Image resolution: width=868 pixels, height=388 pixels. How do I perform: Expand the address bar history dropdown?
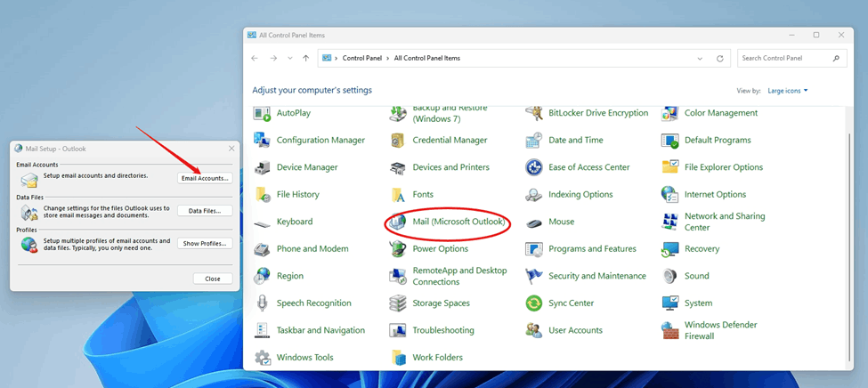click(701, 58)
